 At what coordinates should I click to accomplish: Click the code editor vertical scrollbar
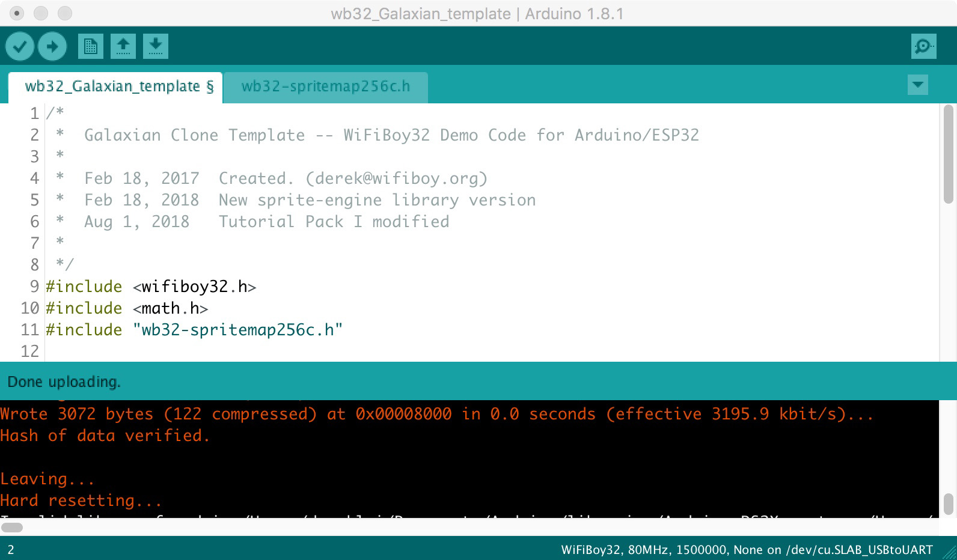[949, 155]
